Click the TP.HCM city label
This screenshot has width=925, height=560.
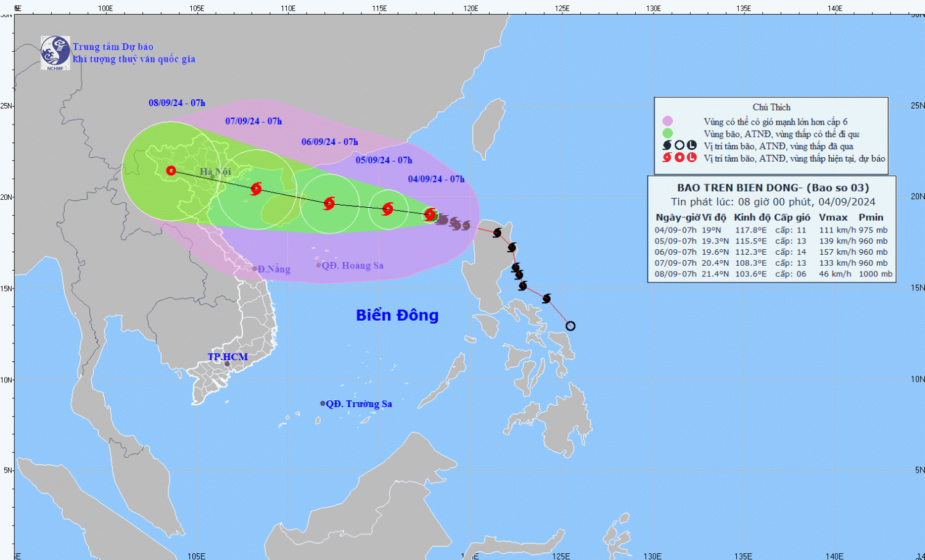[x=228, y=357]
